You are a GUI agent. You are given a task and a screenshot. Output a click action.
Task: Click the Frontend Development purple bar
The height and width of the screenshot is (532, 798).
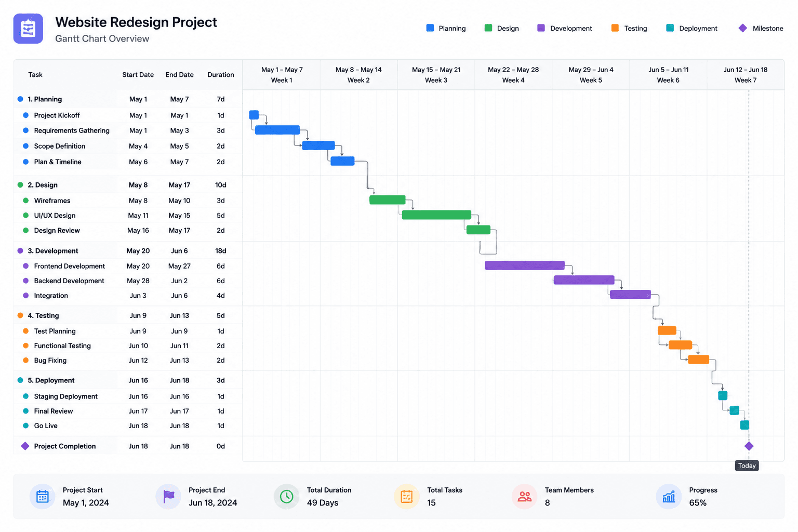[x=525, y=265]
